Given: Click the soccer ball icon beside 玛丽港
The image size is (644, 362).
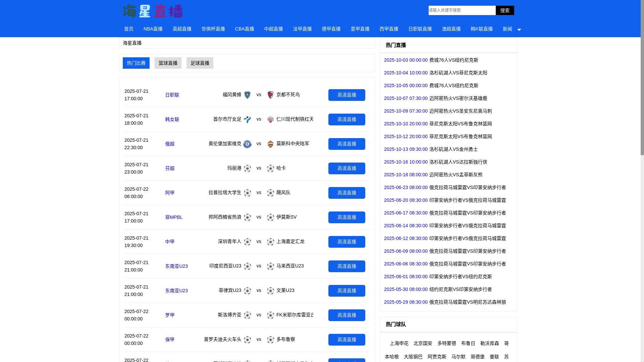Looking at the screenshot, I should click(247, 168).
